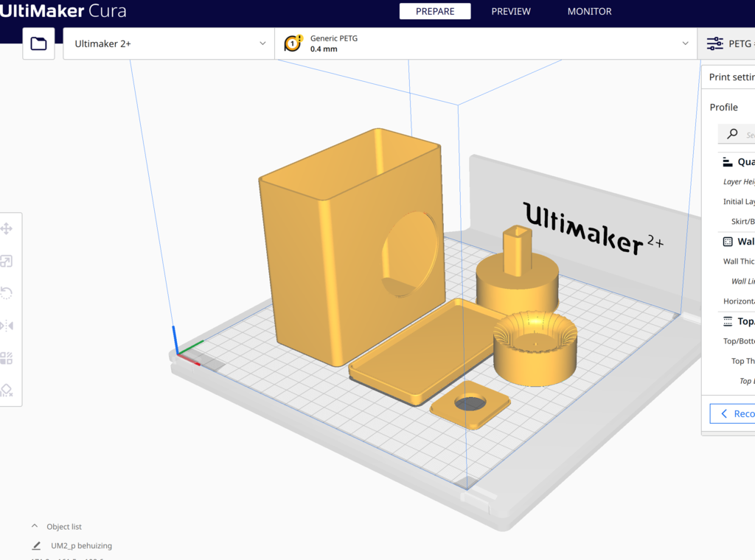Click the Quality category icon
755x560 pixels.
(728, 161)
